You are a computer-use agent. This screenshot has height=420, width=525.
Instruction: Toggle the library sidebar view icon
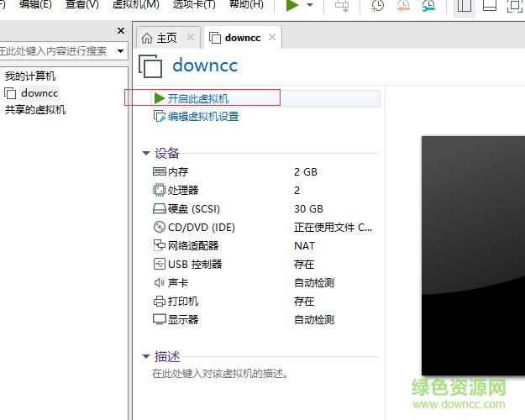465,6
